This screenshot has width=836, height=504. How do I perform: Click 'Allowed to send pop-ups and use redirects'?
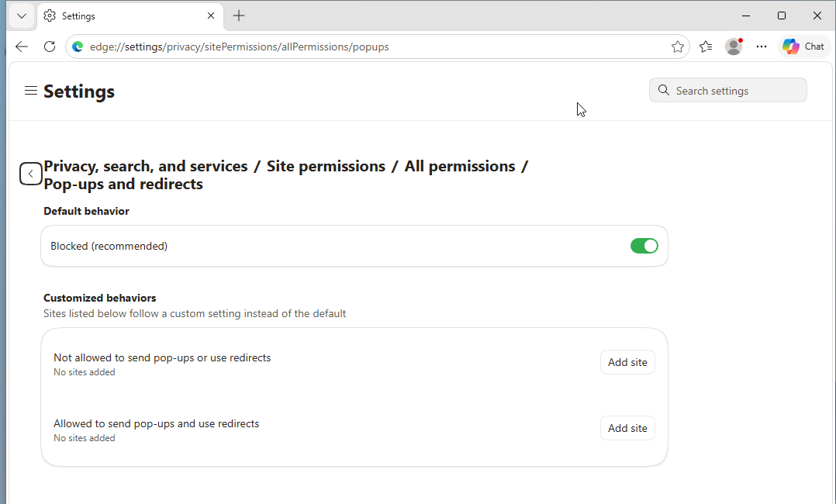(x=156, y=424)
